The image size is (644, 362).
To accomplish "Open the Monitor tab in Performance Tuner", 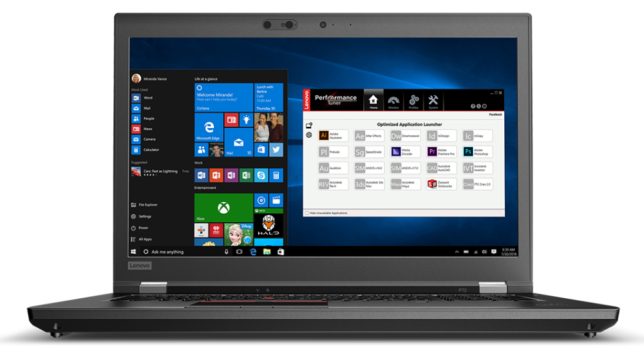I will pyautogui.click(x=393, y=100).
